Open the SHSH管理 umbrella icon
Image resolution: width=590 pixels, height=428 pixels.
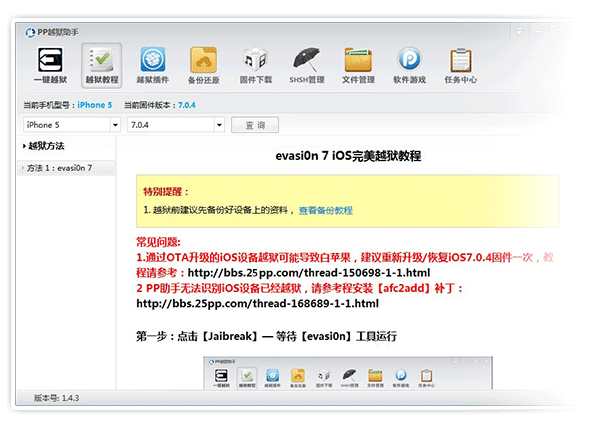pos(307,65)
